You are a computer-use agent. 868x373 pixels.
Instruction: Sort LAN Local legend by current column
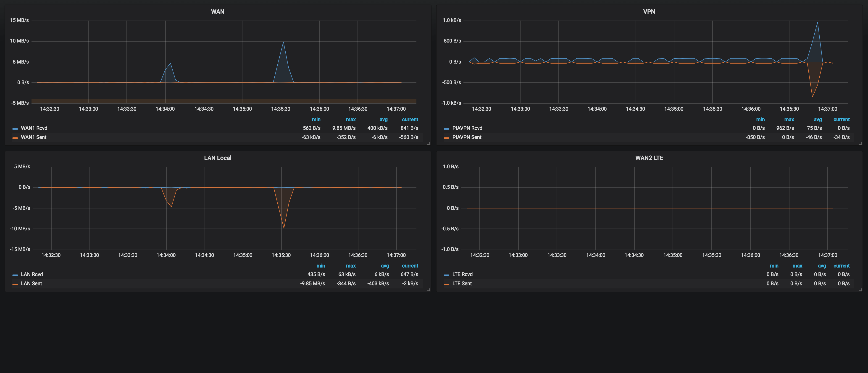(410, 266)
